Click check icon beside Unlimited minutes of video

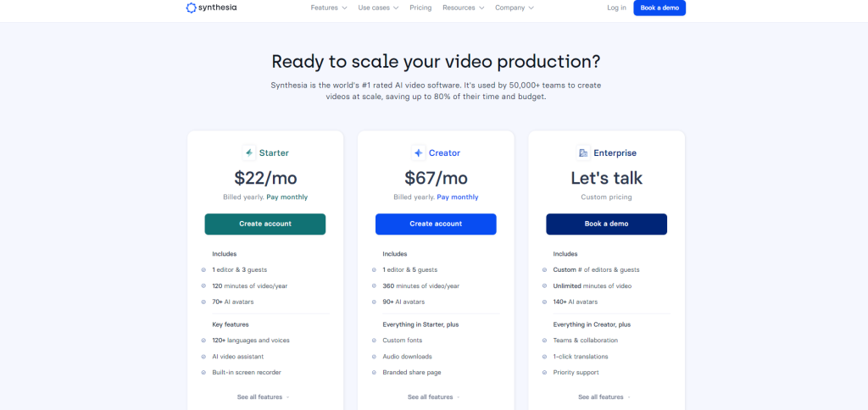click(545, 286)
